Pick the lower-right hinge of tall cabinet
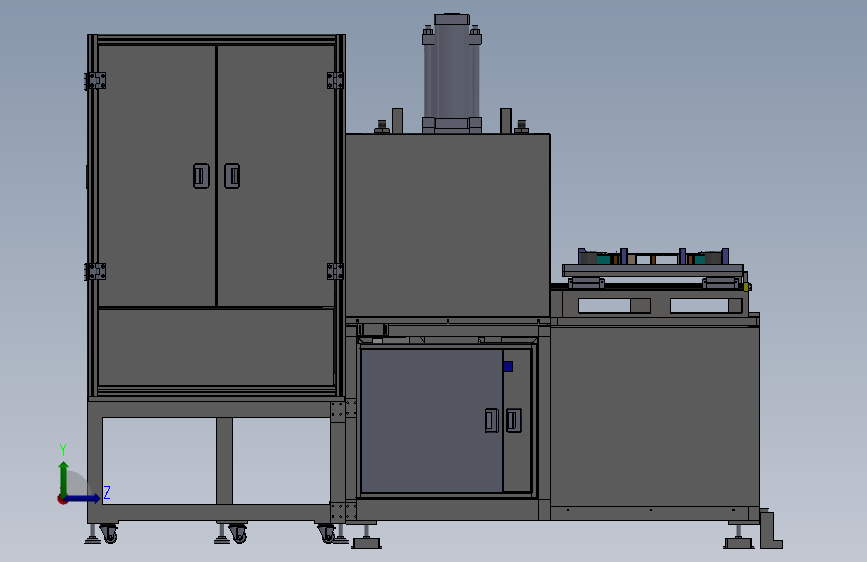867x562 pixels. 336,272
